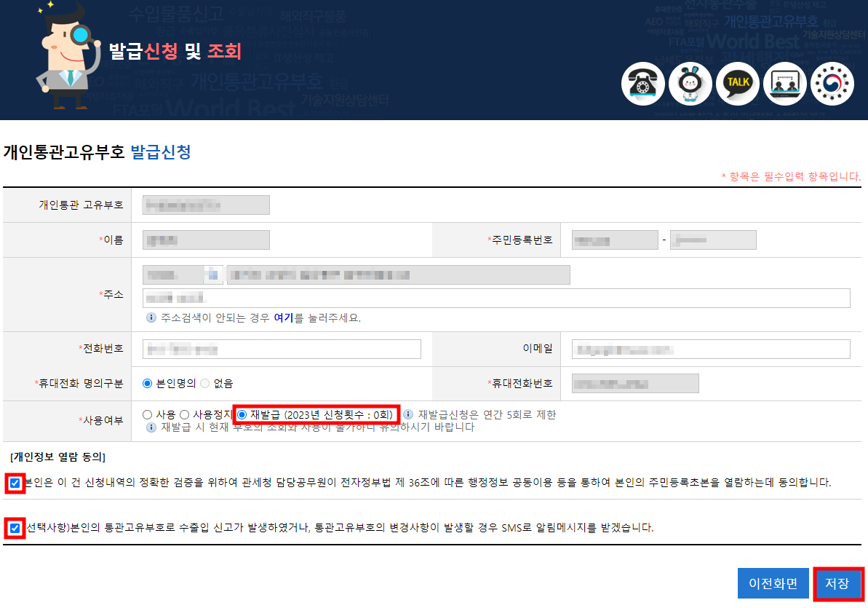This screenshot has width=868, height=608.
Task: Click the 개인통관고유부호 발급신청 heading
Action: point(97,152)
